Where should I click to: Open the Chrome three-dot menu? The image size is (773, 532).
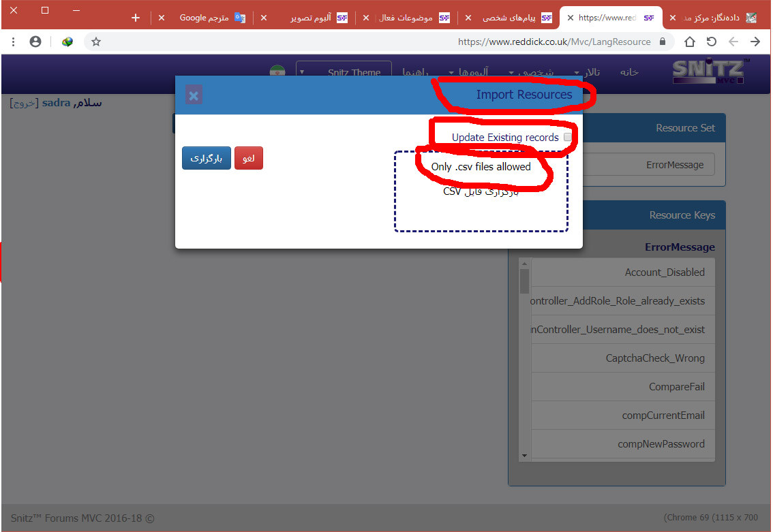coord(14,42)
